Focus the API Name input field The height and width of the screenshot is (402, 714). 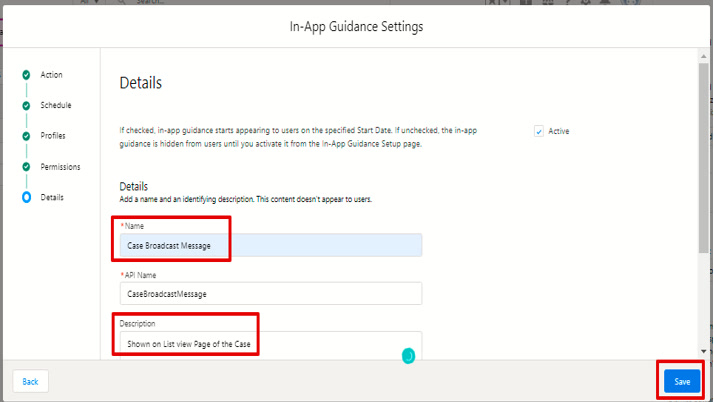tap(270, 294)
